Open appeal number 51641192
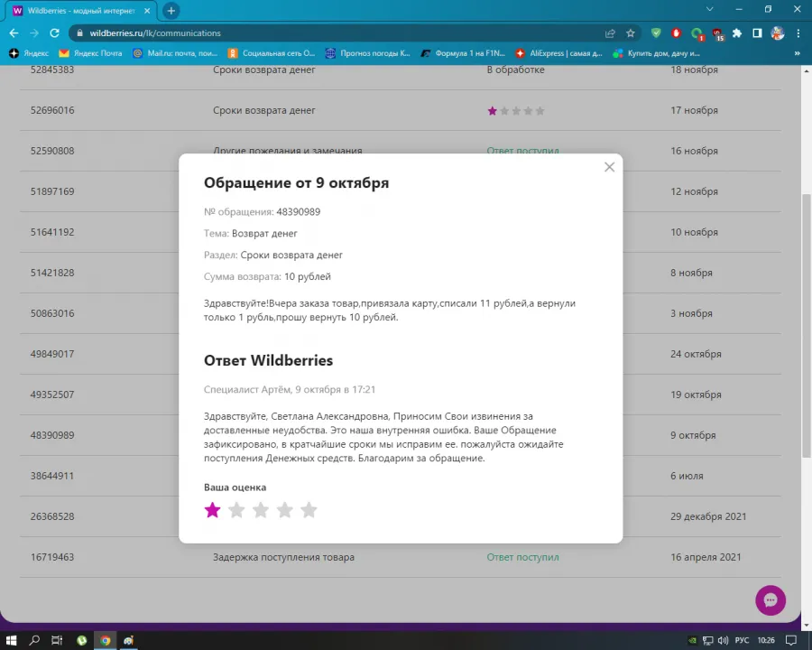This screenshot has height=650, width=812. point(52,232)
